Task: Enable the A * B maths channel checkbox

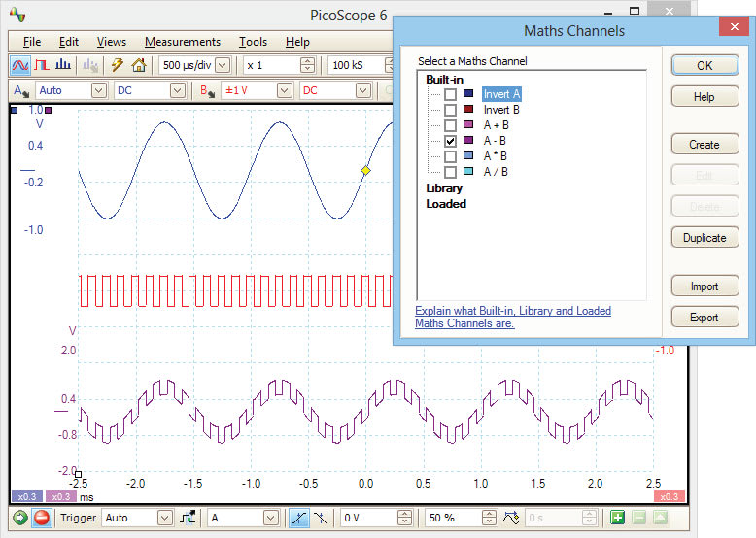Action: [x=450, y=156]
